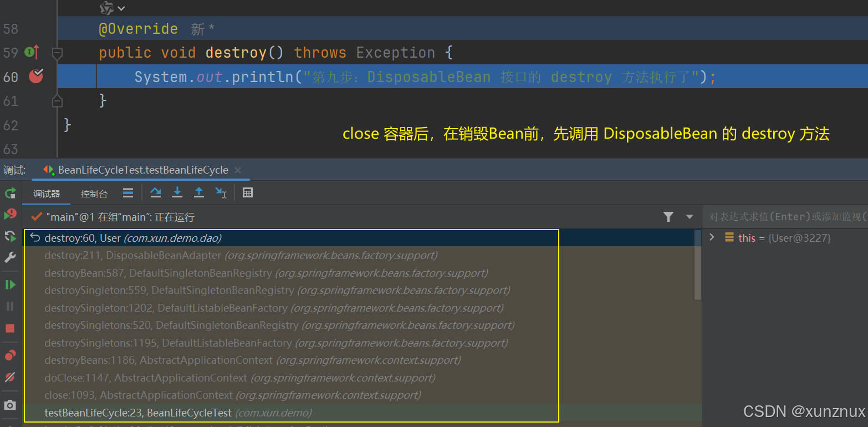Pause the program in the debug sidebar
The height and width of the screenshot is (427, 868).
point(10,306)
